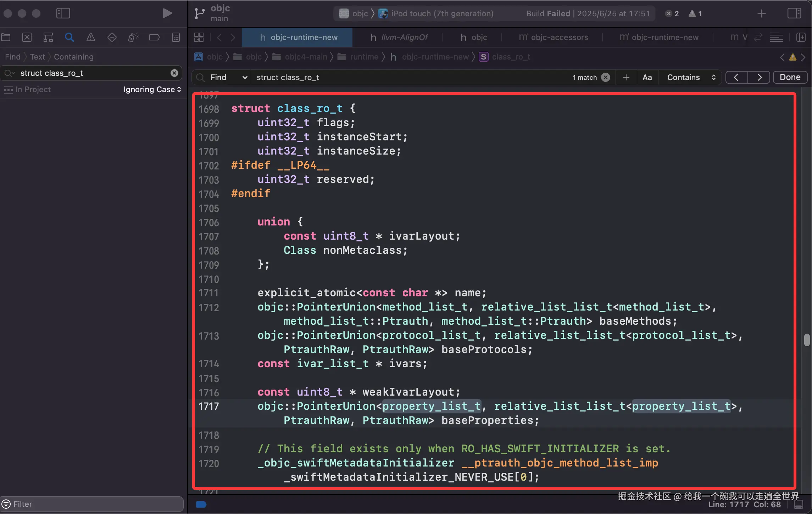Select the Find navigator magnifier icon
This screenshot has width=812, height=514.
point(69,37)
